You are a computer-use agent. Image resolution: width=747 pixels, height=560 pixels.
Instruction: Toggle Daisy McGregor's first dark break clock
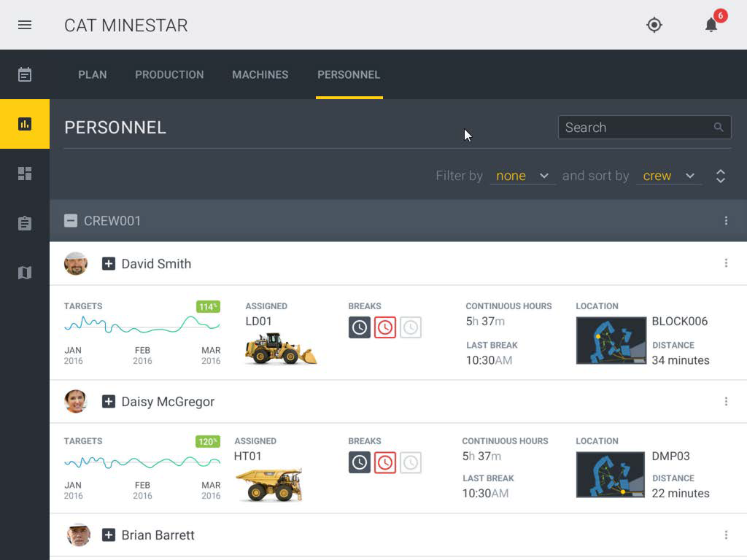click(x=360, y=462)
